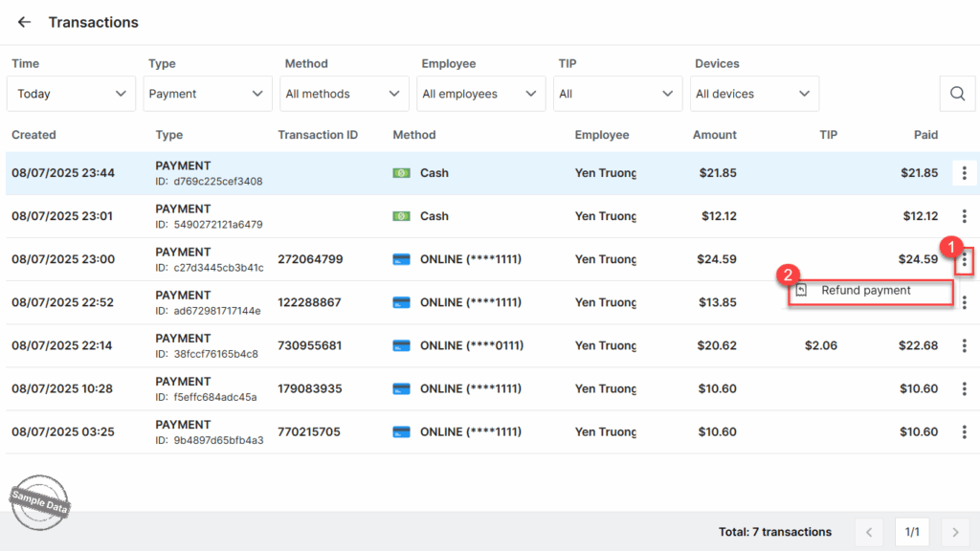980x551 pixels.
Task: Click the Total: 7 transactions label
Action: 775,532
